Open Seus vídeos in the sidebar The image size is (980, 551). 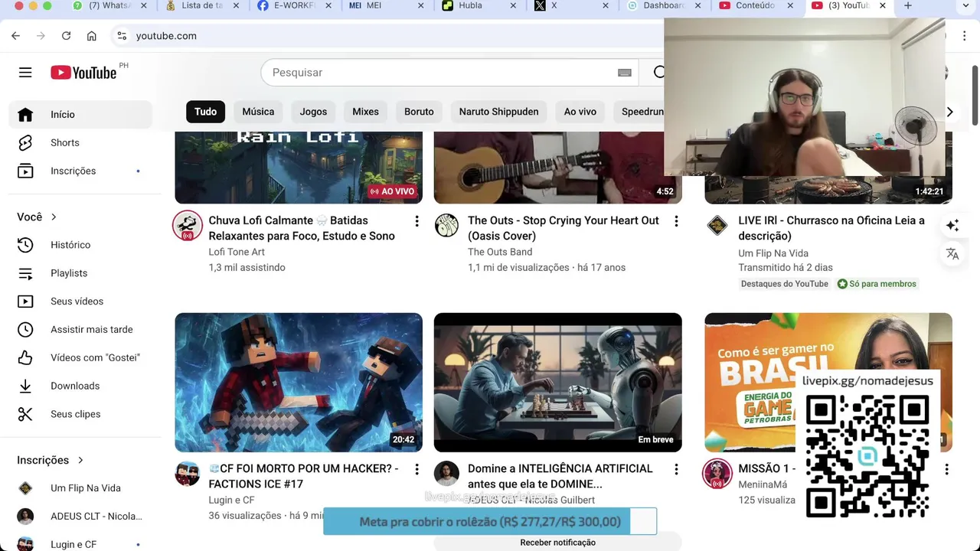[81, 302]
